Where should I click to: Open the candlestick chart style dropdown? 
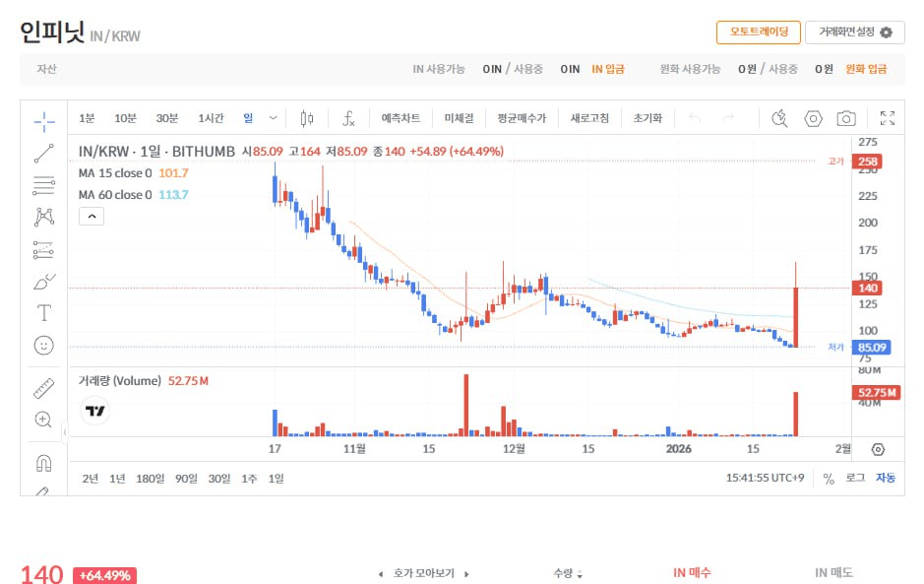coord(306,117)
